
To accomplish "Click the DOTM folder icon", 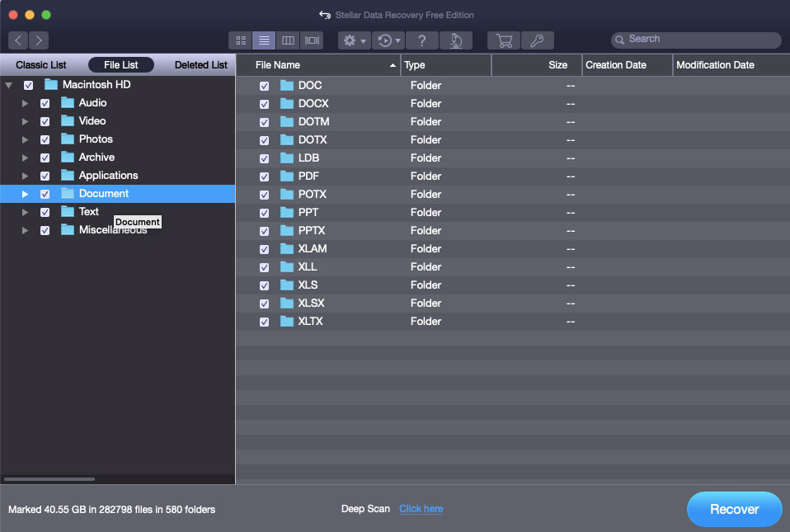I will 287,121.
